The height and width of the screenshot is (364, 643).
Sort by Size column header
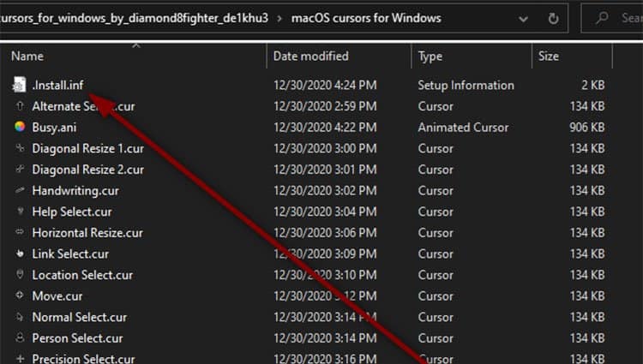point(549,56)
